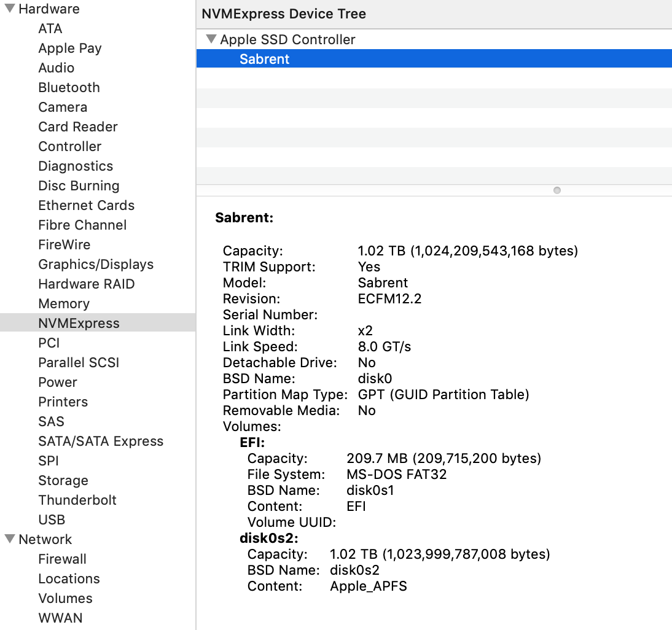672x630 pixels.
Task: Click the capacity value 1.02 TB (1,024,209,543,168 bytes)
Action: point(467,251)
